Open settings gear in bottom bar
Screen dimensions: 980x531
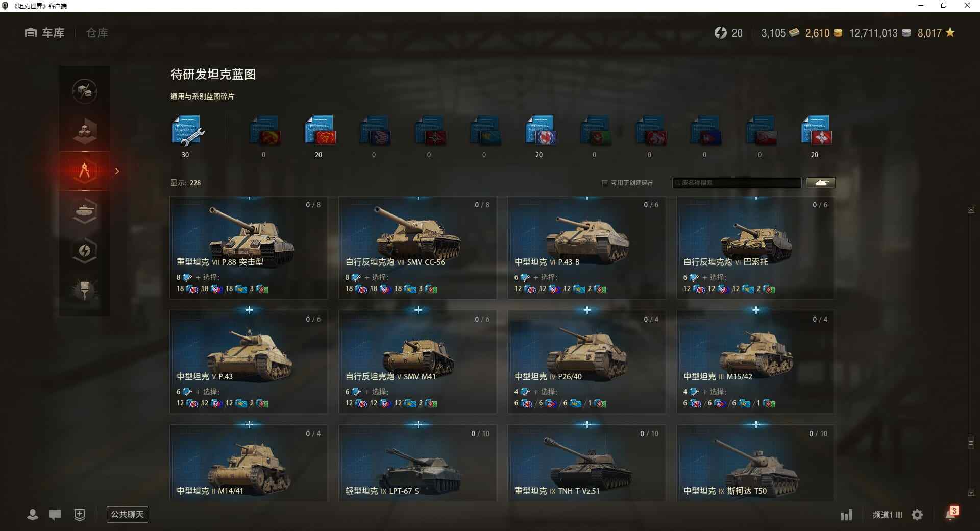tap(917, 515)
